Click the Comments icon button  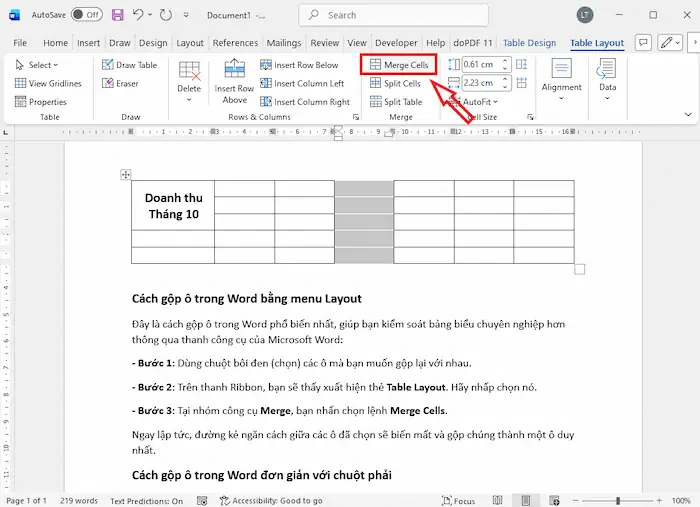pos(643,43)
